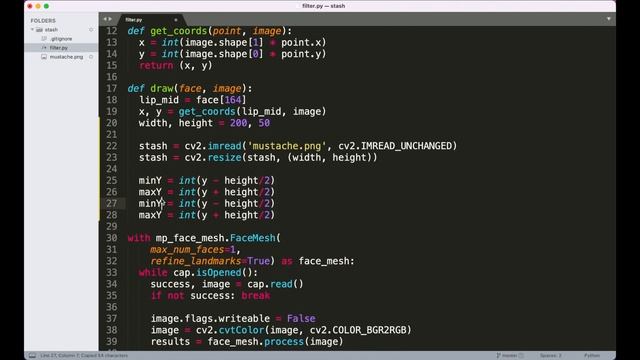Click the draw function name on line 17

[x=162, y=89]
